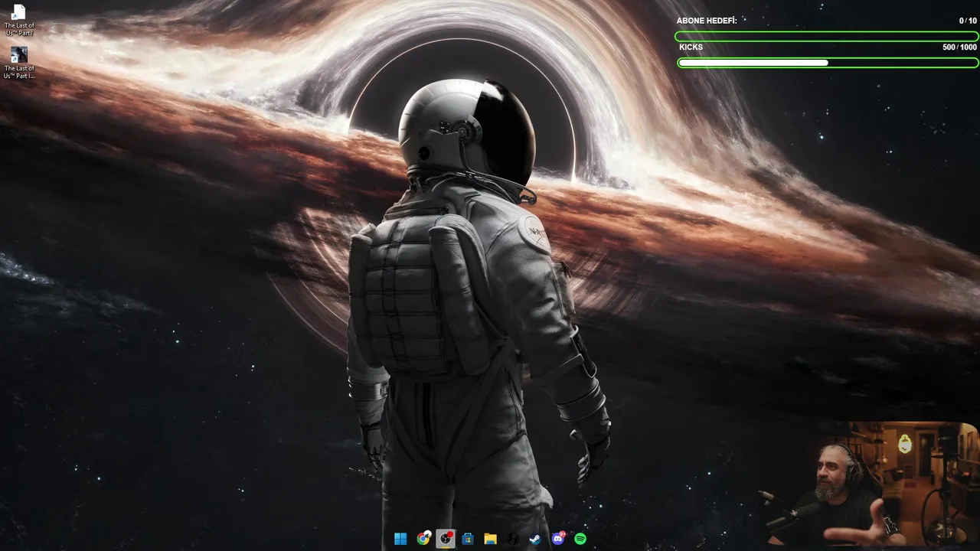Click the "ABONE HEDEFİ:" label

[x=707, y=21]
